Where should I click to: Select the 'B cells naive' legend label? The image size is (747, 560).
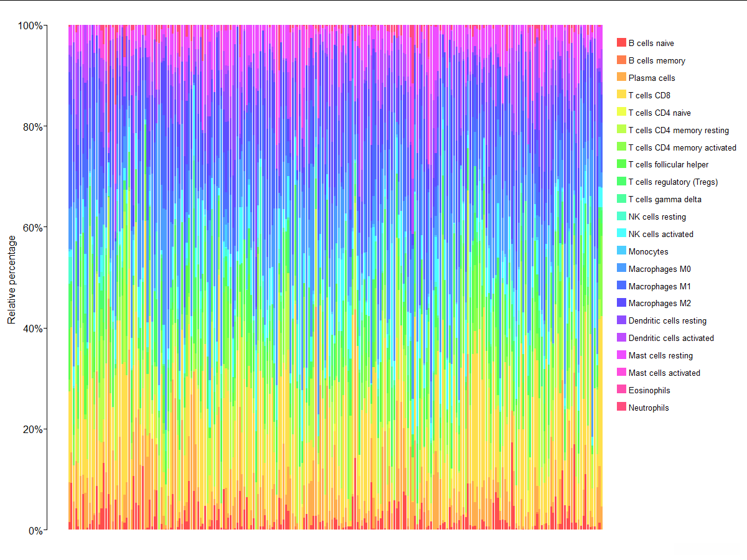coord(651,43)
